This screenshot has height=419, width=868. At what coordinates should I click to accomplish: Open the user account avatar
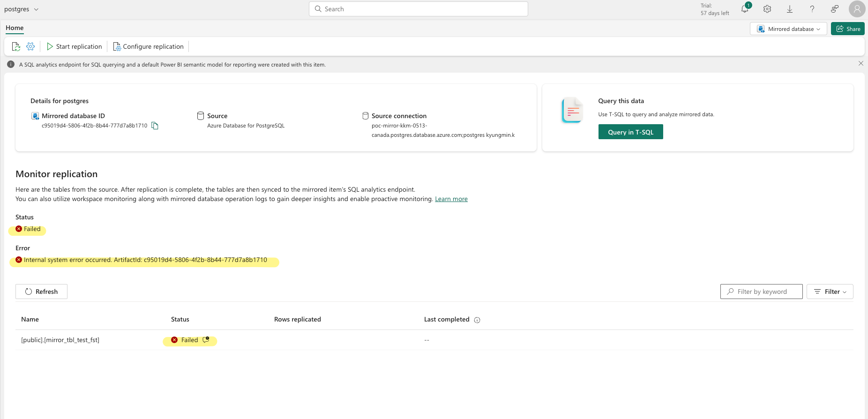[x=857, y=9]
